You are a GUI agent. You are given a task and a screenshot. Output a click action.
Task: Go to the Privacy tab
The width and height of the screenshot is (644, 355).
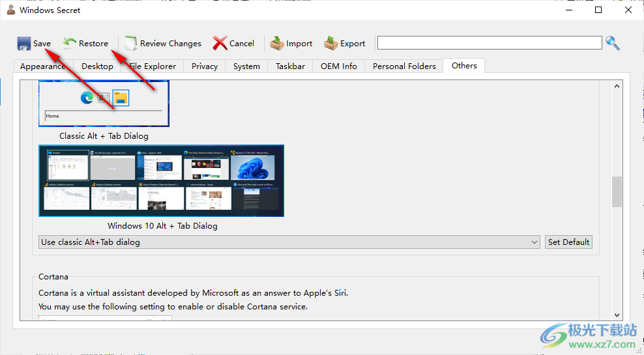(x=205, y=66)
